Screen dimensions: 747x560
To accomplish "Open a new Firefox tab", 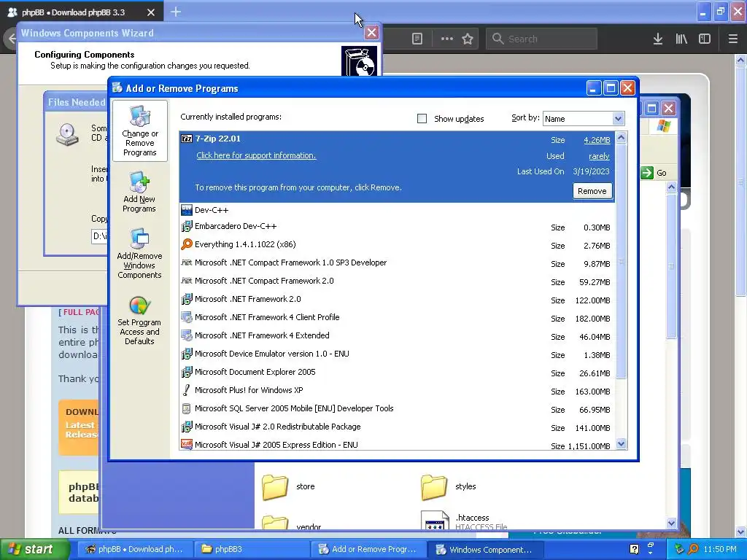I will click(176, 12).
